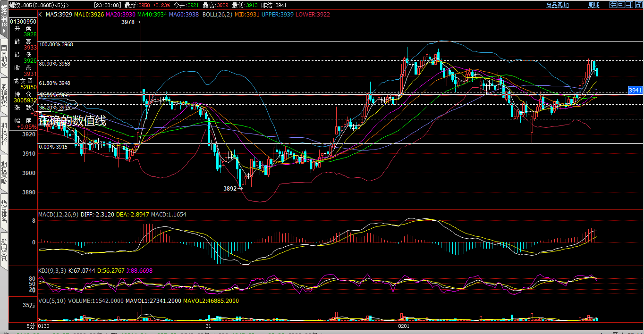Open the 商品叠加 overlay link
Image resolution: width=644 pixels, height=334 pixels.
click(x=557, y=5)
